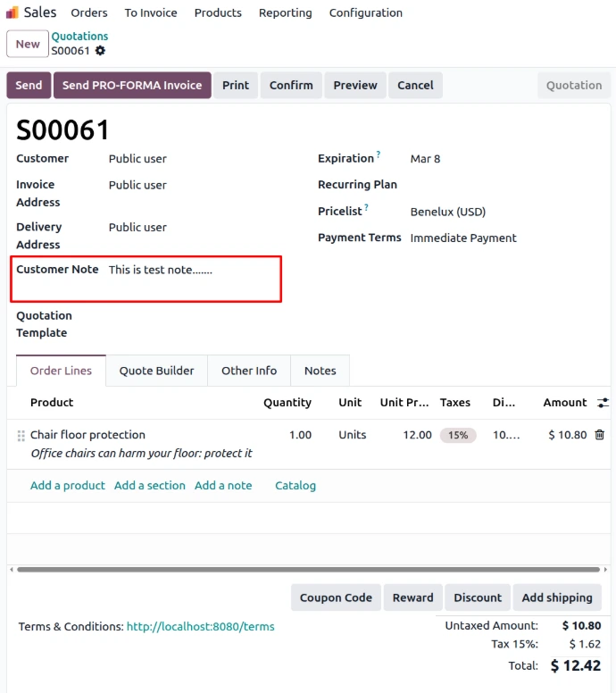Open the Configuration menu

click(x=365, y=13)
